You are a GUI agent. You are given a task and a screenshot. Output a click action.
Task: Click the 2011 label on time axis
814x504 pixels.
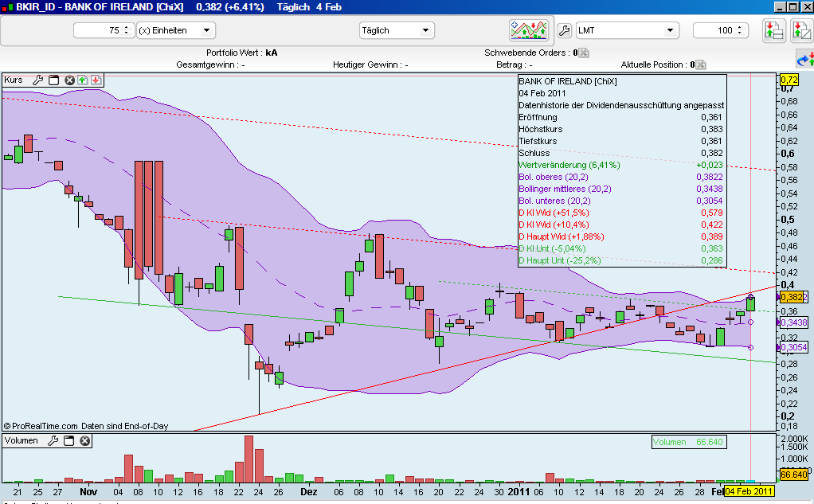(x=518, y=491)
